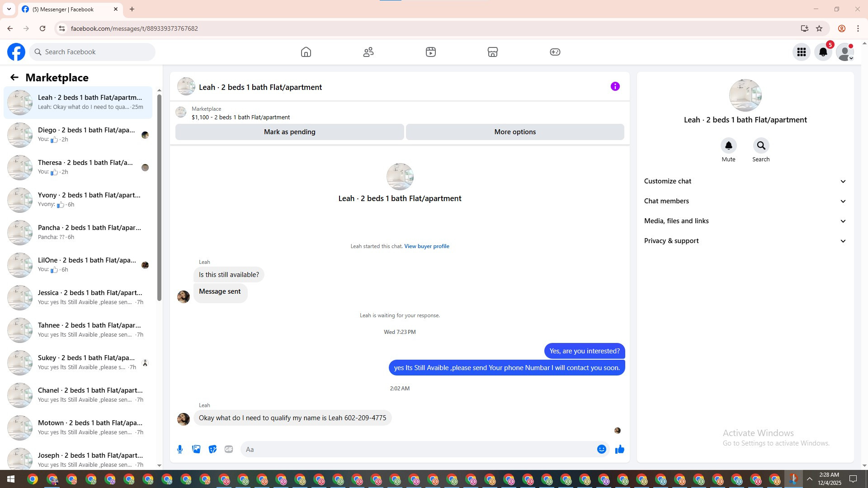The width and height of the screenshot is (868, 488).
Task: Open the attach photo icon
Action: point(196,449)
